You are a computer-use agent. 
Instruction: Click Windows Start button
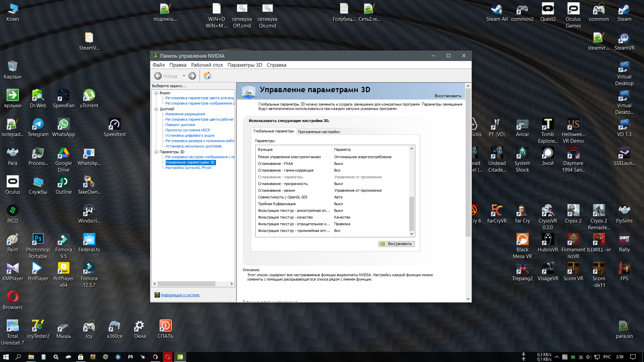click(6, 357)
